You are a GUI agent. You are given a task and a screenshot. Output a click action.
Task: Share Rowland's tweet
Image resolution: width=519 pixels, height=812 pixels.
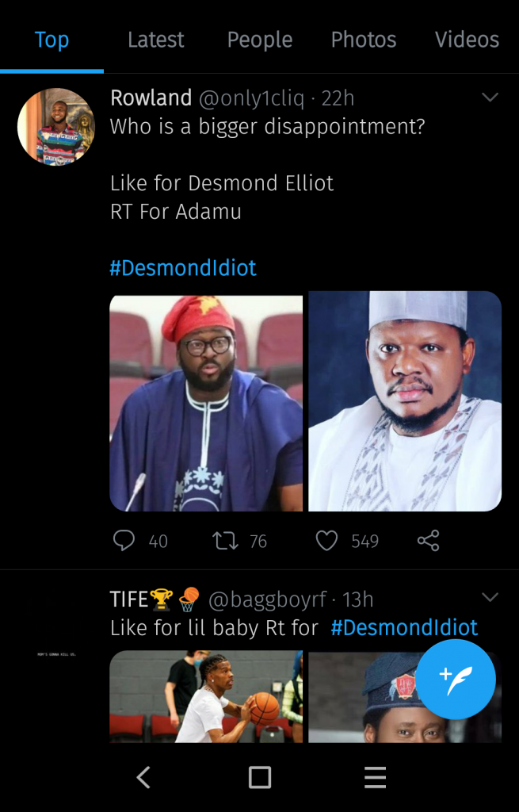[428, 541]
